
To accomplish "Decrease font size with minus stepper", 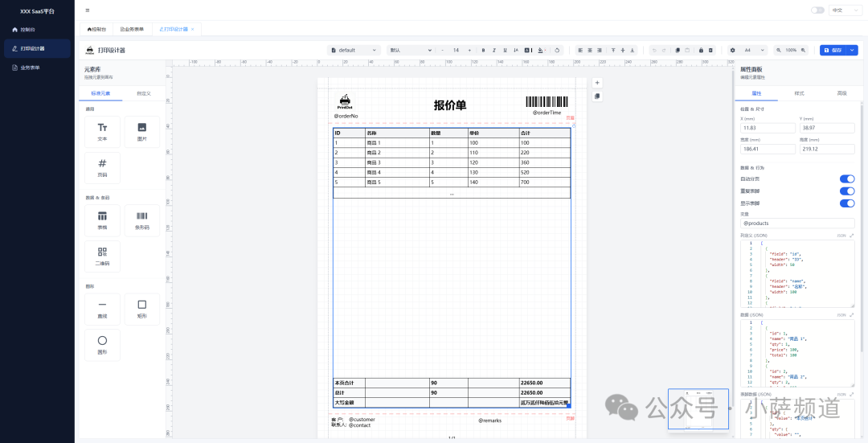I will 442,51.
